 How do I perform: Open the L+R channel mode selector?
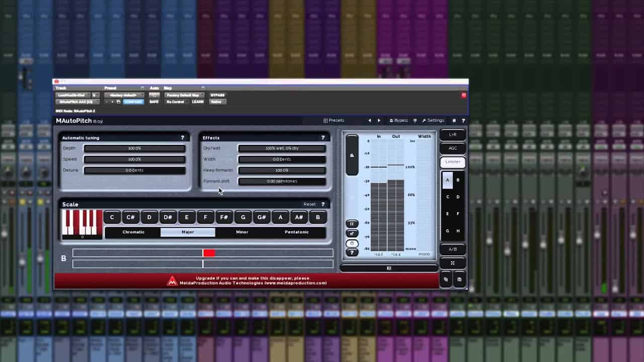coord(452,135)
